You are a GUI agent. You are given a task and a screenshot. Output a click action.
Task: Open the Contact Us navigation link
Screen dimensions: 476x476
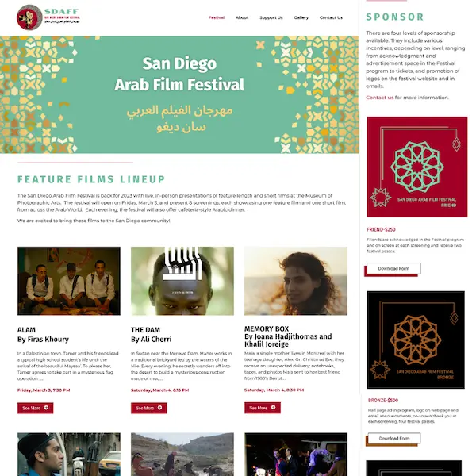[x=331, y=17]
